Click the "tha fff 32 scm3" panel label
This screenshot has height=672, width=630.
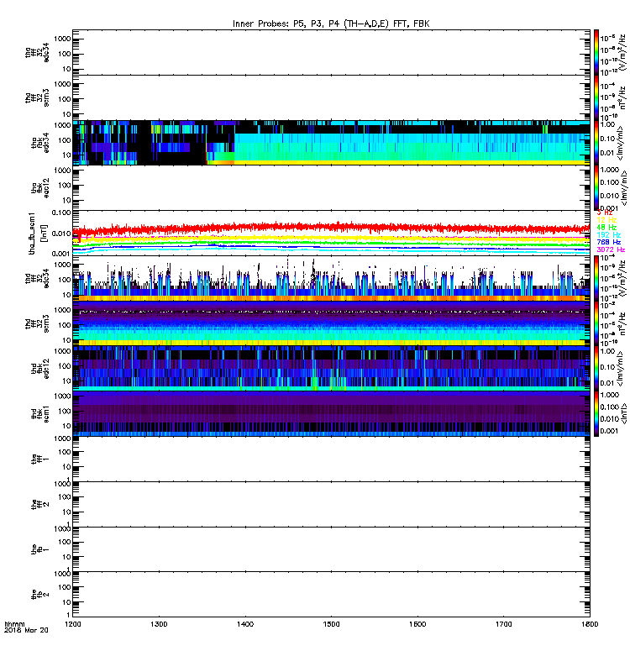coord(37,97)
